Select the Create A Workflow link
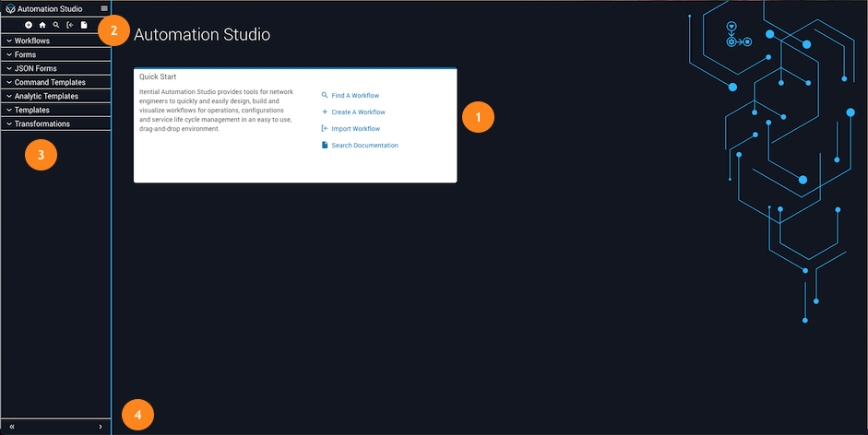 click(x=353, y=112)
